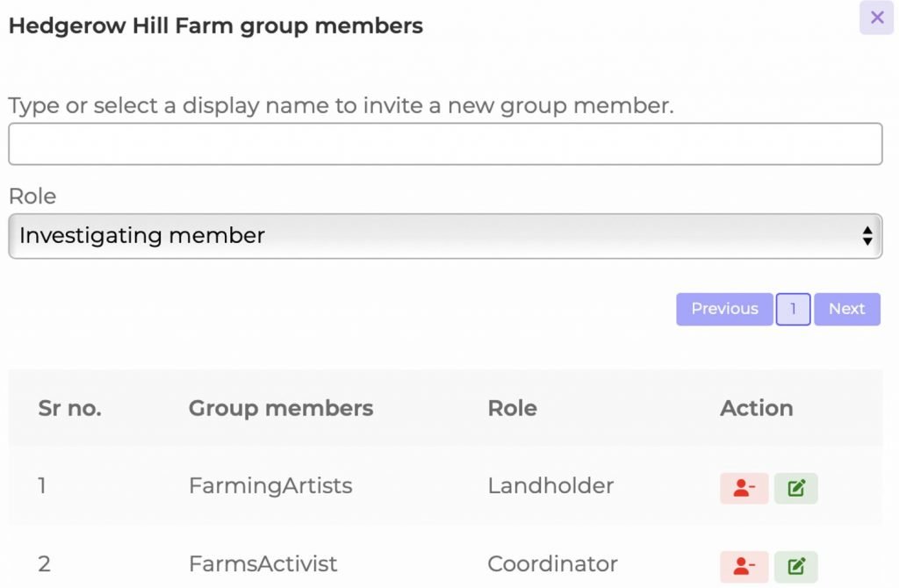Click the Coordinator role cell
This screenshot has width=899, height=588.
click(553, 564)
